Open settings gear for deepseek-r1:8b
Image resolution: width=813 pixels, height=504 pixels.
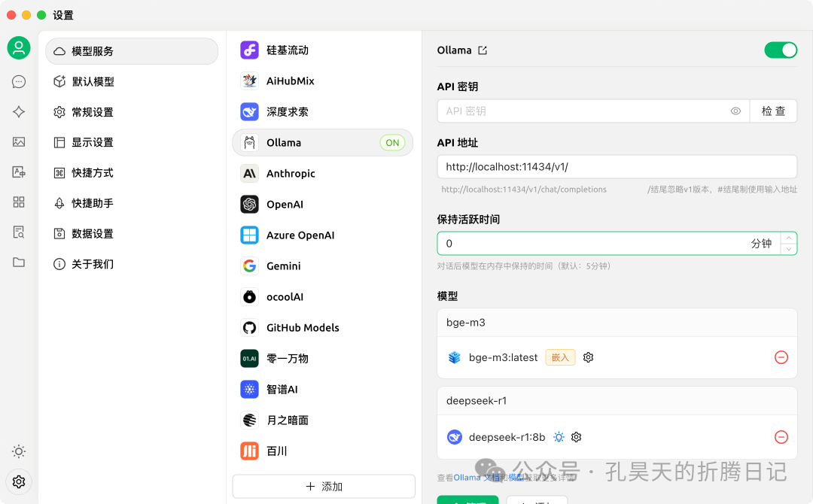[576, 437]
